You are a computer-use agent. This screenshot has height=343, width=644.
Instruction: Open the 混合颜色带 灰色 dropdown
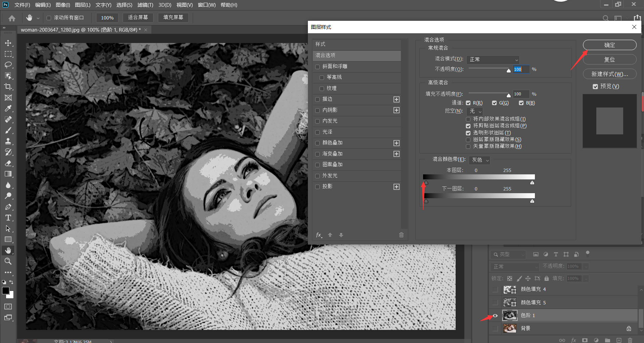coord(479,160)
